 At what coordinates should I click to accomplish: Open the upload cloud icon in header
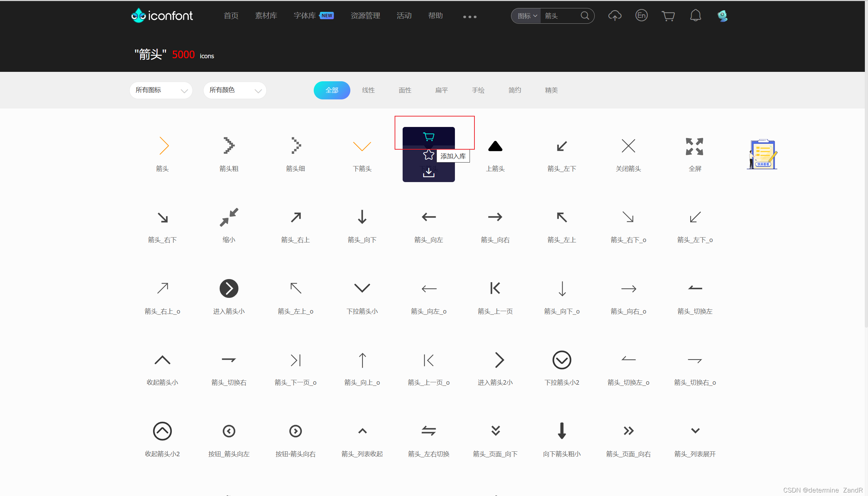(x=615, y=16)
